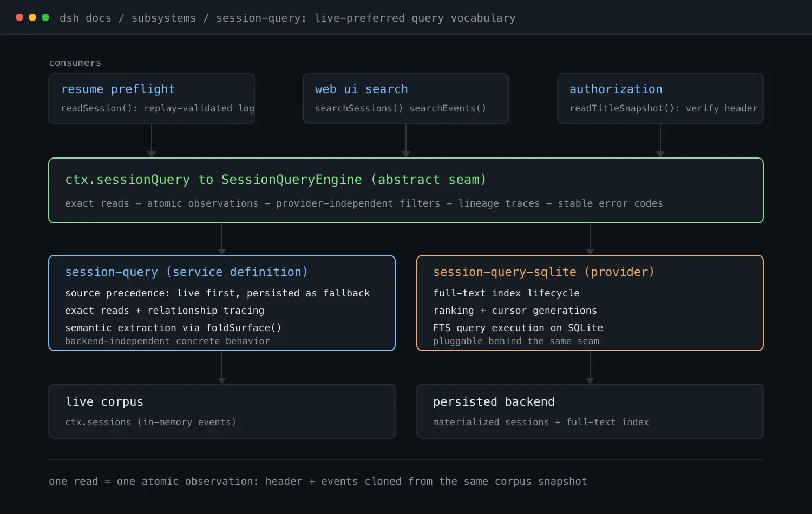The width and height of the screenshot is (812, 514).
Task: Select the "authorization" card heading
Action: click(616, 89)
